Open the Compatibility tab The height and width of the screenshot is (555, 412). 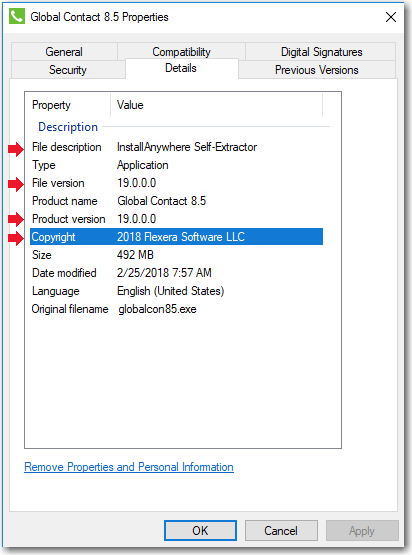point(181,51)
